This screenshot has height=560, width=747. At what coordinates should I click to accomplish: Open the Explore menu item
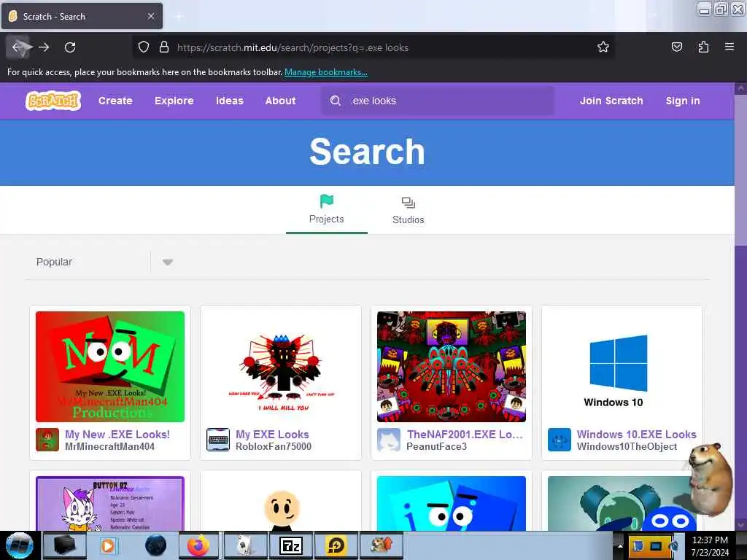[174, 101]
